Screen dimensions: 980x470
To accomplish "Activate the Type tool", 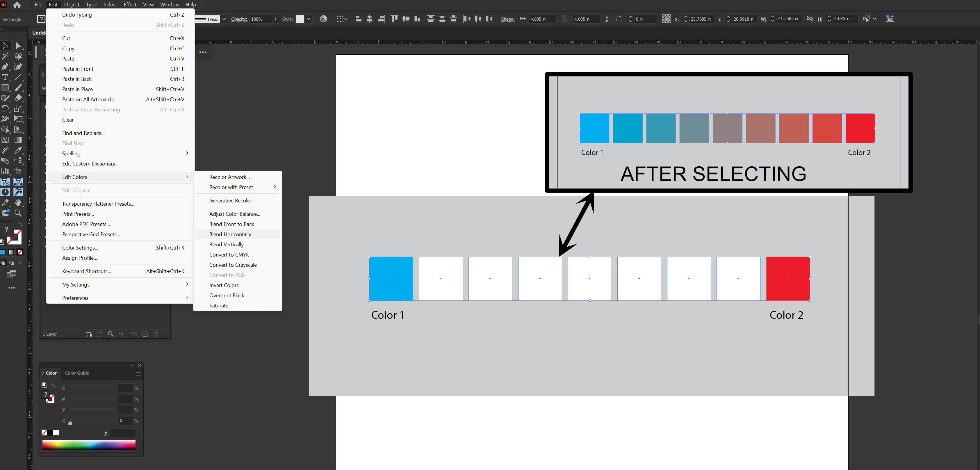I will click(5, 77).
